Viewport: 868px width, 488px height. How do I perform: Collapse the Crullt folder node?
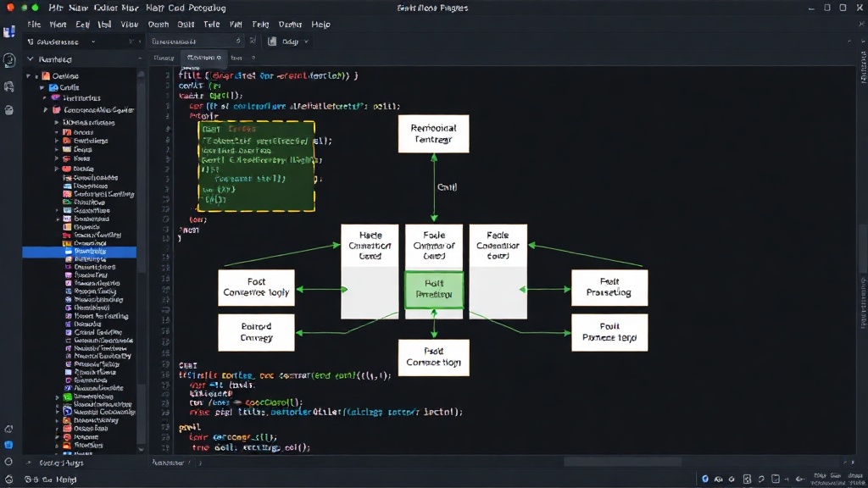click(x=42, y=87)
